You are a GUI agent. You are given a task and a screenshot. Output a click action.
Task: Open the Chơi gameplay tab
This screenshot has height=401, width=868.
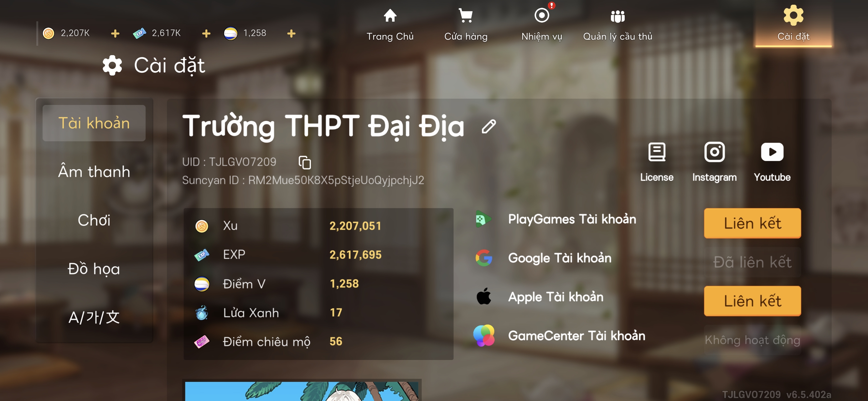[x=94, y=220]
